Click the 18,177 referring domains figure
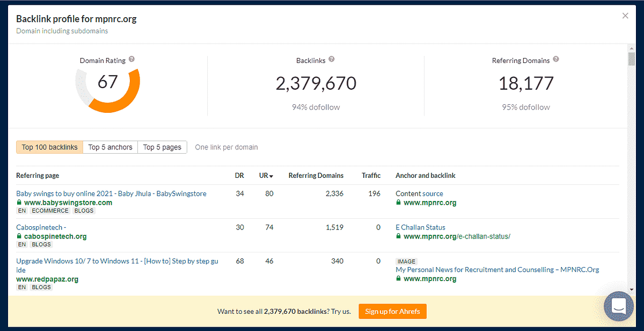 [x=526, y=83]
